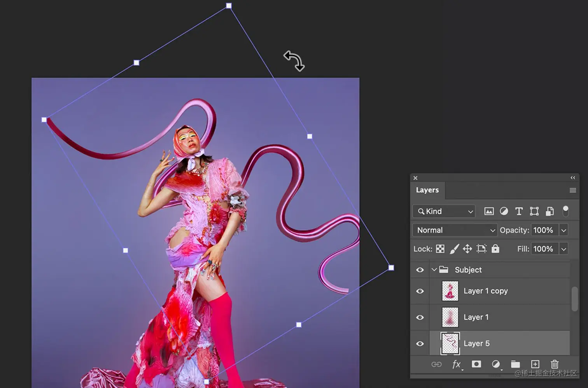Collapse the Subject group
588x388 pixels.
tap(434, 270)
